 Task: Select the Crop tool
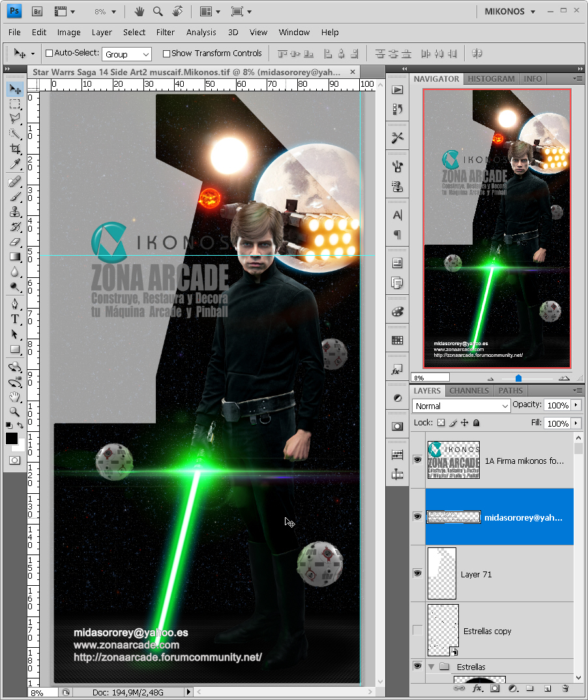[x=15, y=149]
